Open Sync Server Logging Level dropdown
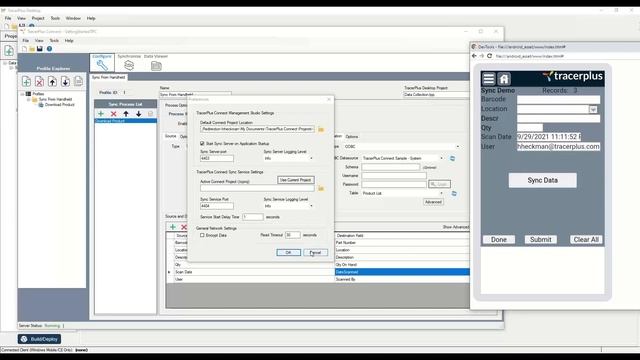640x360 pixels. (x=311, y=158)
